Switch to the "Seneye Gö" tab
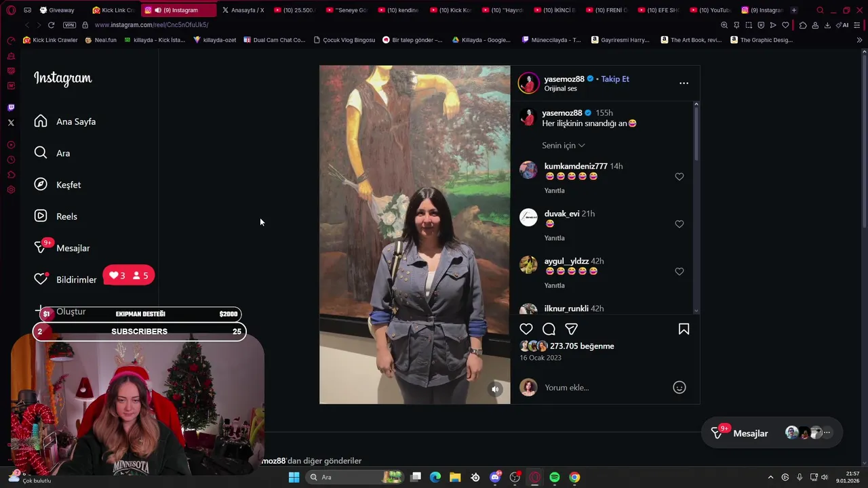Viewport: 868px width, 488px height. click(x=347, y=10)
